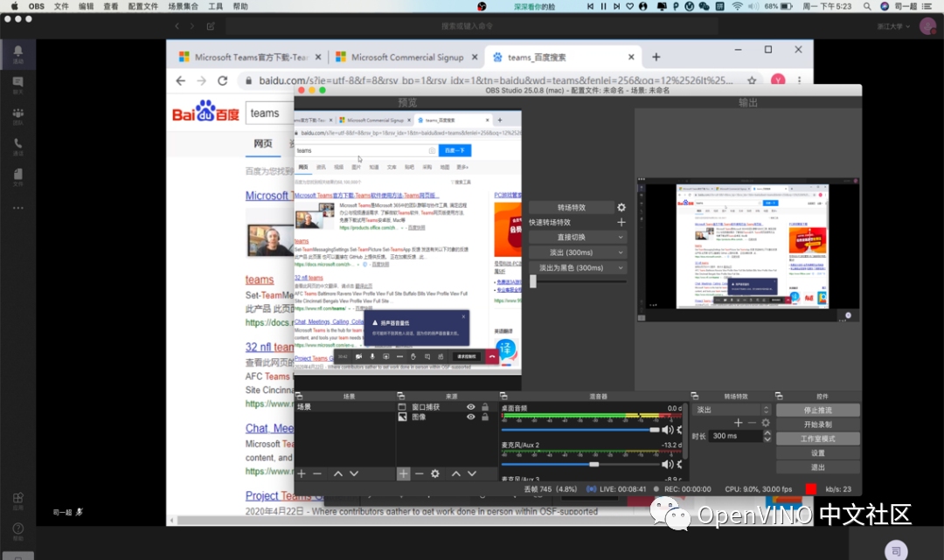
Task: Move the selected source down
Action: [x=472, y=474]
